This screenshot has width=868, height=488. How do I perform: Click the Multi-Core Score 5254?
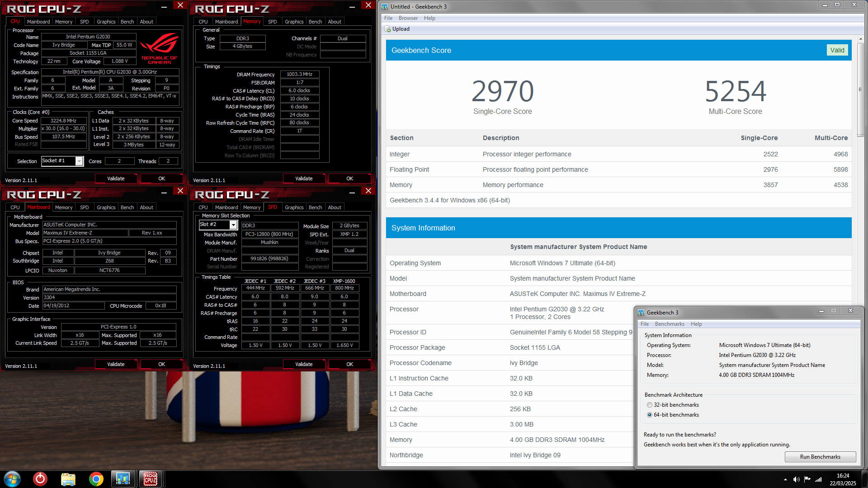(x=735, y=91)
